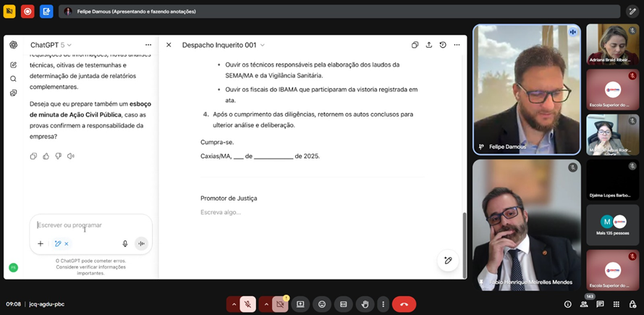Image resolution: width=644 pixels, height=315 pixels.
Task: Unmute the microphone in the meeting bar
Action: click(x=248, y=304)
